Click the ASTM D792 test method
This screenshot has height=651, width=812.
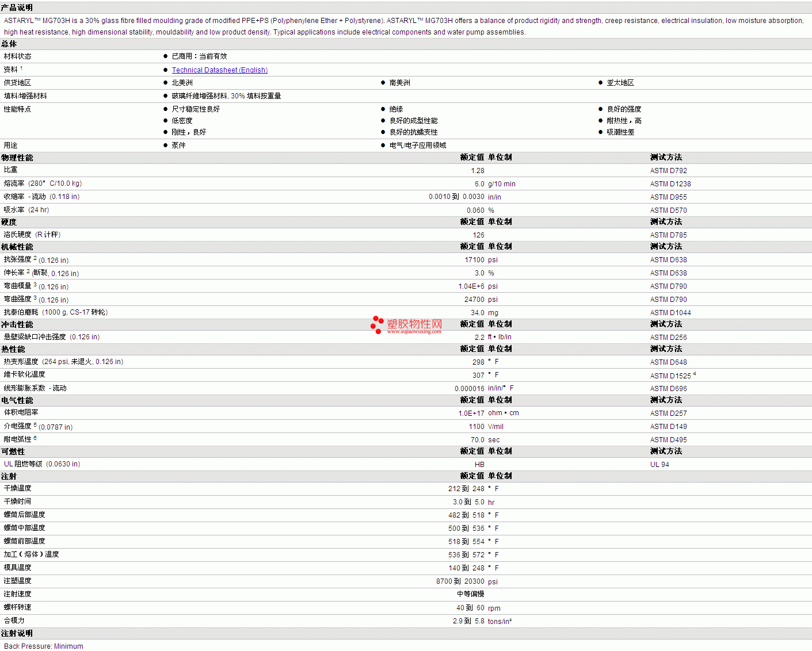[x=669, y=171]
